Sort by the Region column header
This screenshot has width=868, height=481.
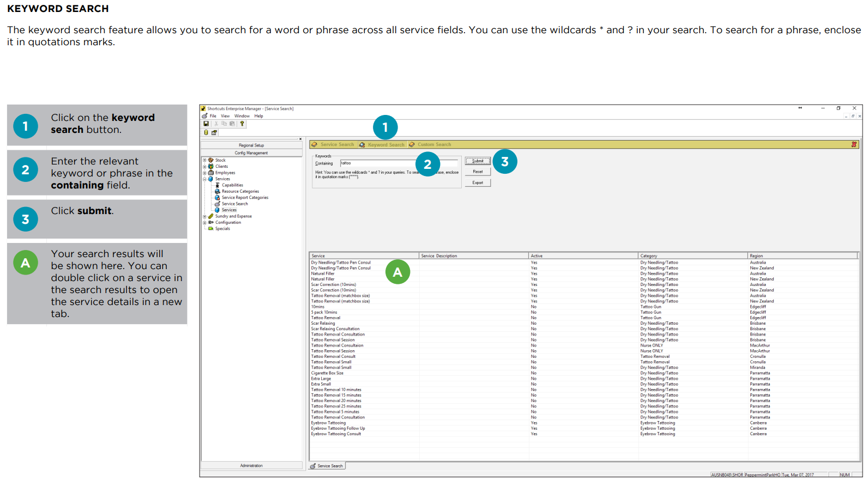click(803, 255)
